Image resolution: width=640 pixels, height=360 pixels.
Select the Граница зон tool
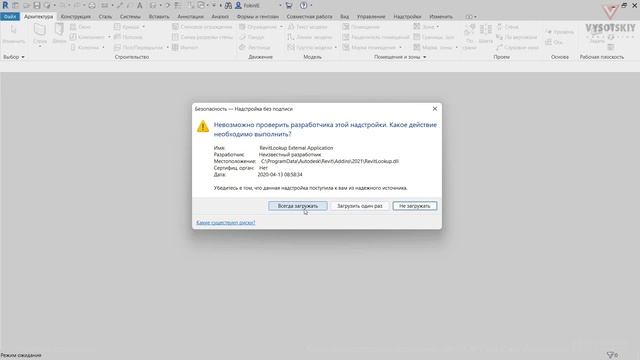433,37
